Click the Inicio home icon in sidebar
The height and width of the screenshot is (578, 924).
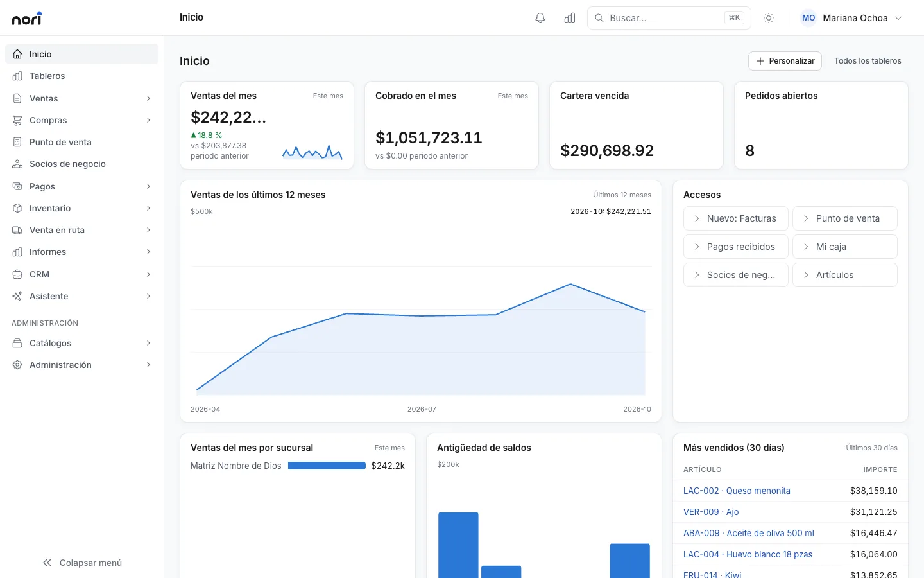[x=17, y=54]
